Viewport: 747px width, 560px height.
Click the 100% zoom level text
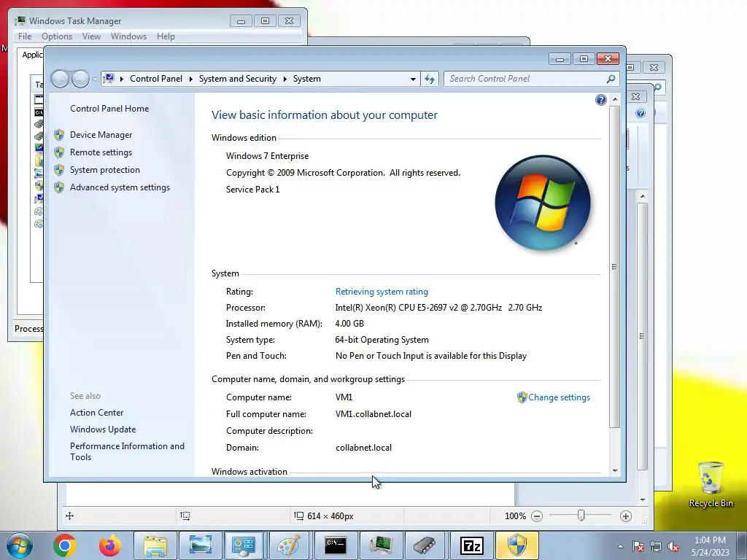[515, 516]
